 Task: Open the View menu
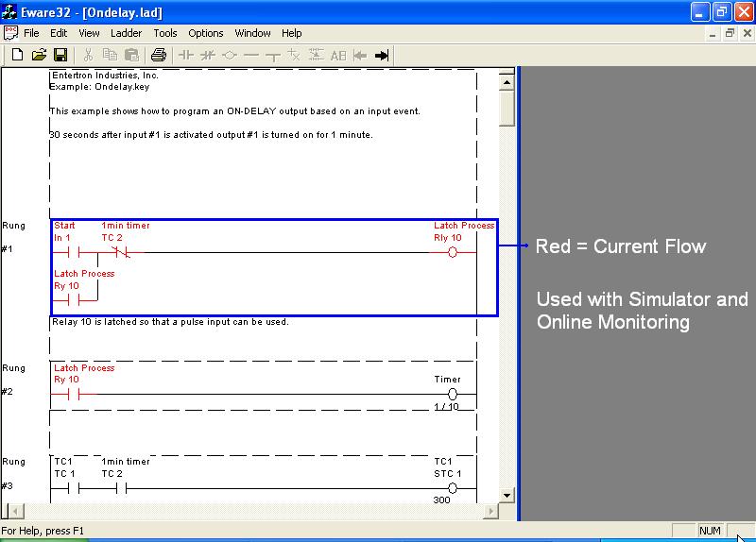click(x=89, y=33)
